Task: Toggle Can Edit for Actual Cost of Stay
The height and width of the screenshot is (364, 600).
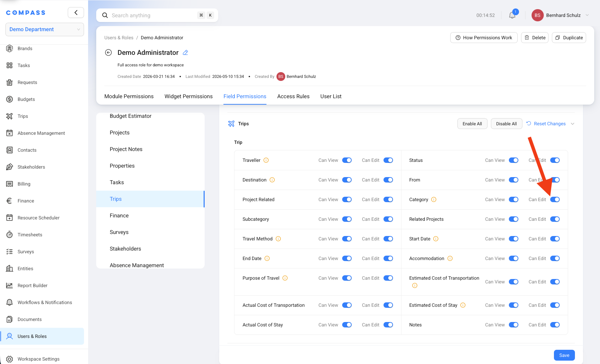Action: point(388,325)
